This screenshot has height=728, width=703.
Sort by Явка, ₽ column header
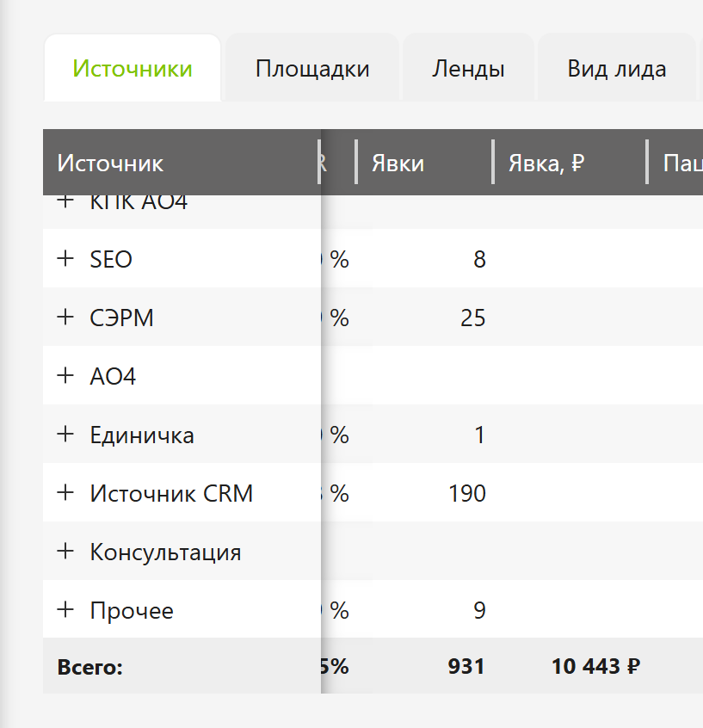[x=546, y=163]
